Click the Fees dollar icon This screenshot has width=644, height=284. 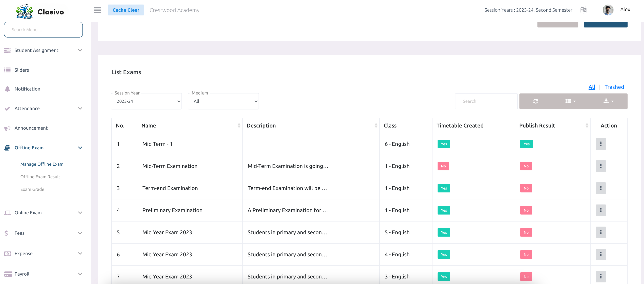point(6,233)
